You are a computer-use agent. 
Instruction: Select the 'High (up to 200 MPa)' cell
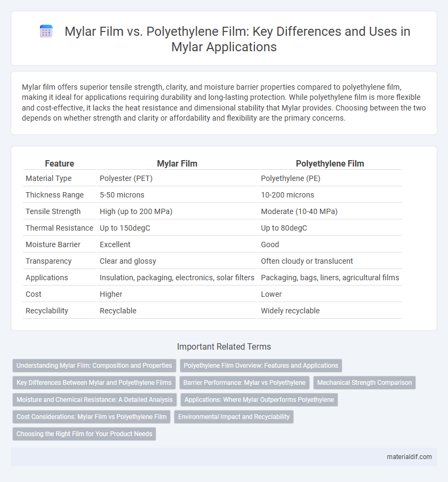coord(136,211)
